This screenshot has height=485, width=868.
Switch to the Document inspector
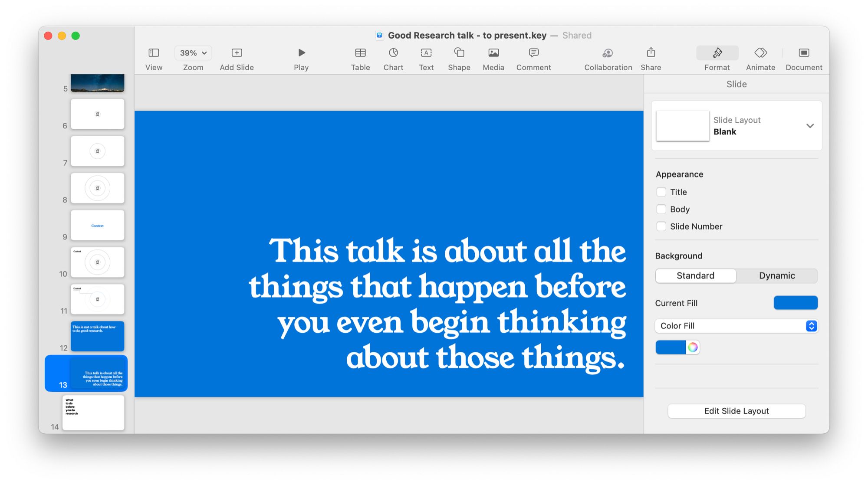coord(804,53)
